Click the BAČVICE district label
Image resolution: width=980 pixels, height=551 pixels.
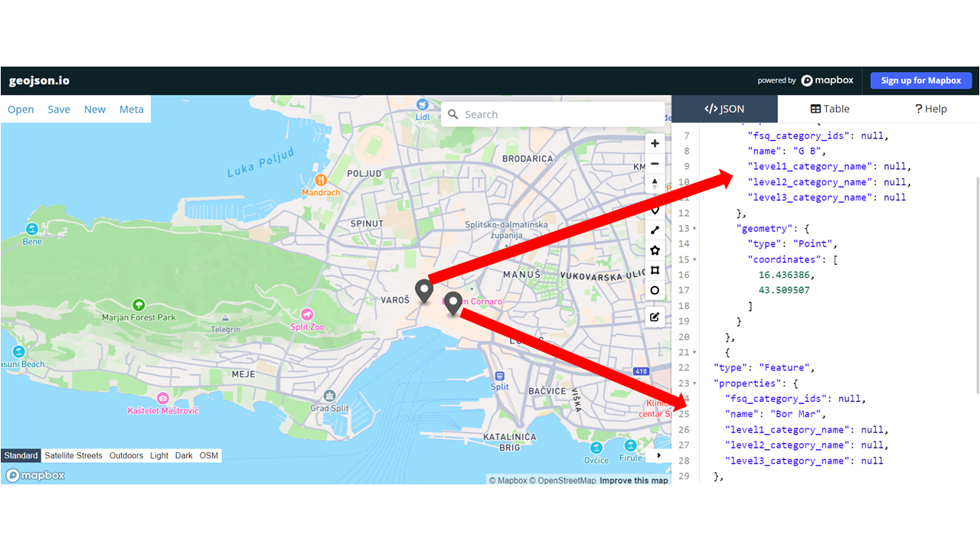pyautogui.click(x=547, y=391)
